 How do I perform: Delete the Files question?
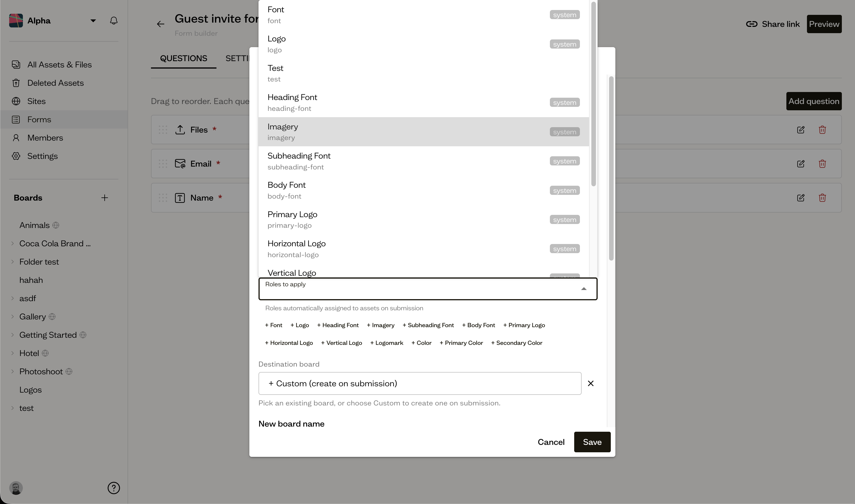click(x=822, y=130)
